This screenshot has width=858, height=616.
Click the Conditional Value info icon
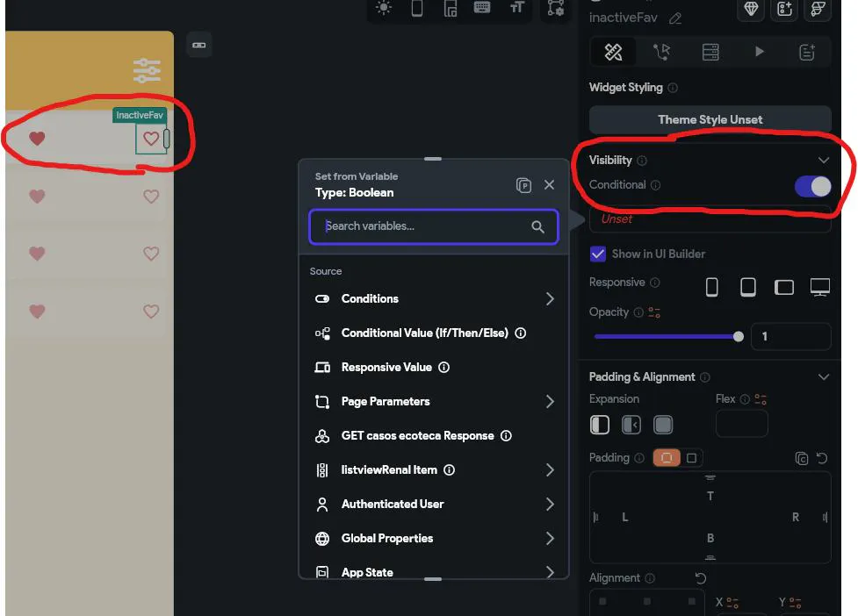point(521,333)
